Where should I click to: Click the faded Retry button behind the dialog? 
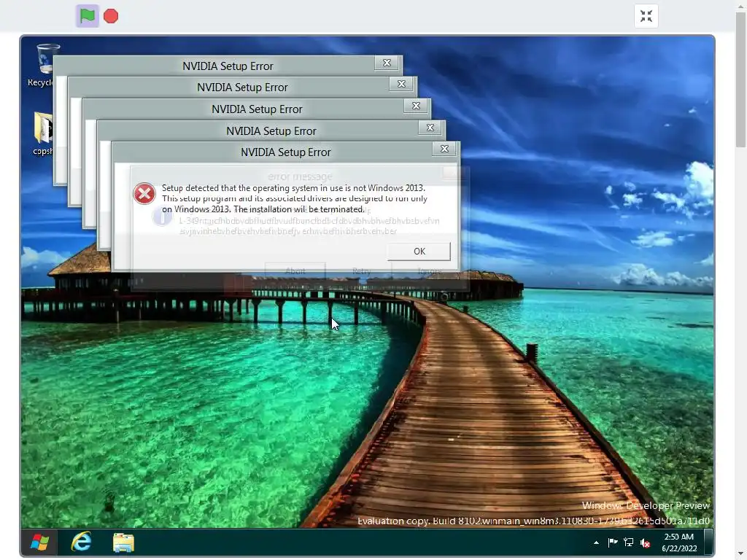(x=362, y=271)
